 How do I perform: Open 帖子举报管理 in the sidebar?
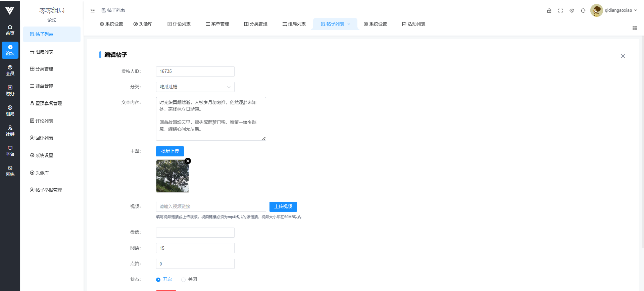[x=46, y=190]
